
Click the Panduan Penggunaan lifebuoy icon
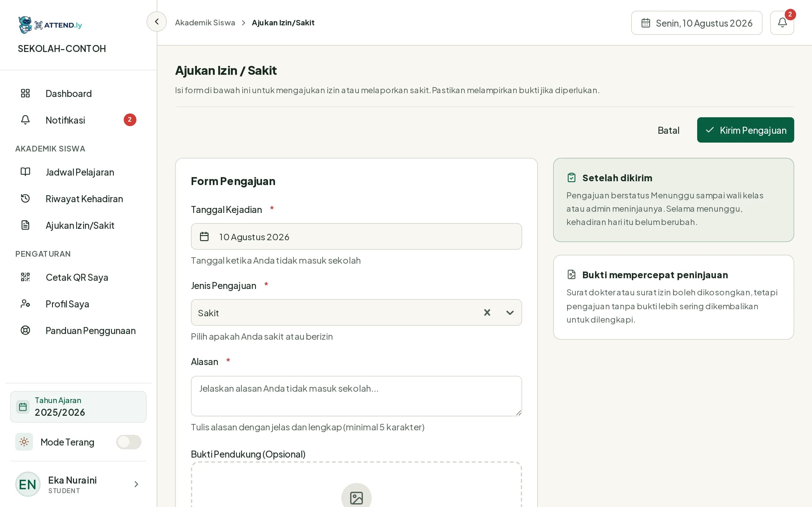coord(25,330)
